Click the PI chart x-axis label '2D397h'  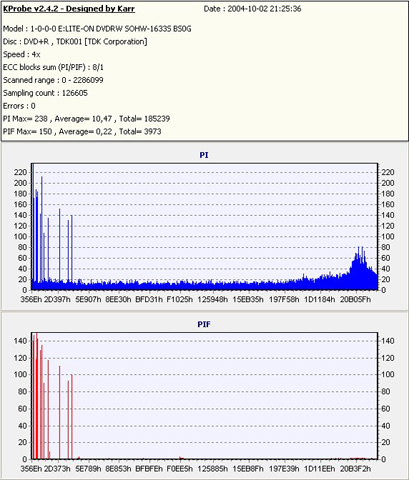coord(57,299)
